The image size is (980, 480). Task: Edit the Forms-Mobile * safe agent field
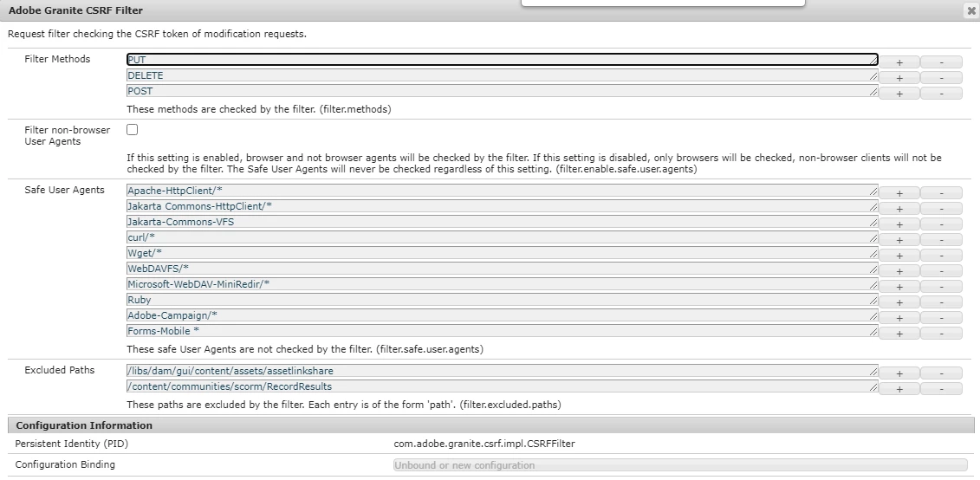[x=502, y=331]
